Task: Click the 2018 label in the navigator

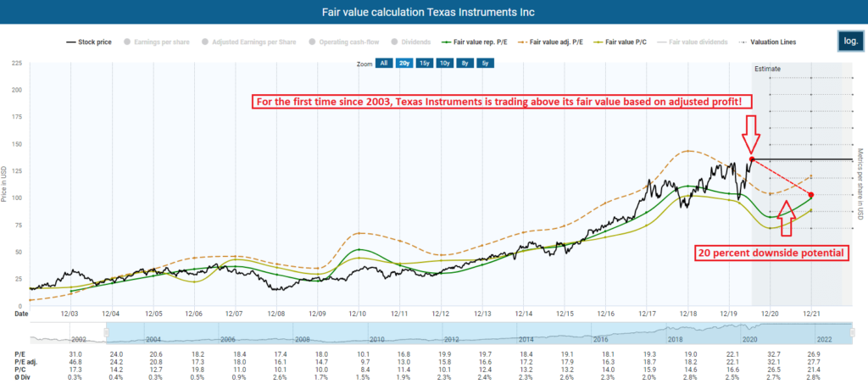Action: click(676, 338)
